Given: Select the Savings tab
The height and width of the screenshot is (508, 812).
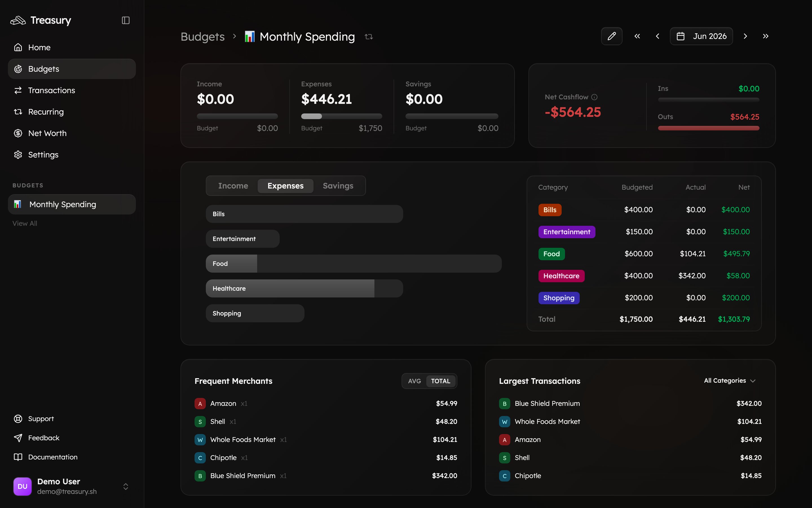Looking at the screenshot, I should click(x=338, y=186).
